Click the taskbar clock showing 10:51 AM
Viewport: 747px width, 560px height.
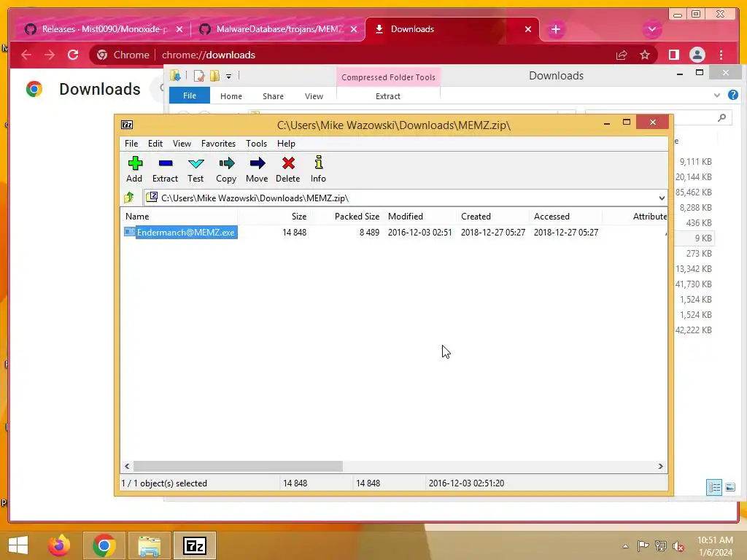pyautogui.click(x=715, y=546)
